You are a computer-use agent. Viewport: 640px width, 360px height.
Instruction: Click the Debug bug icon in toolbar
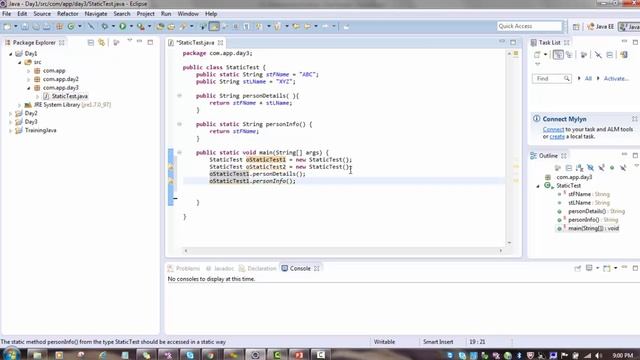(x=105, y=27)
